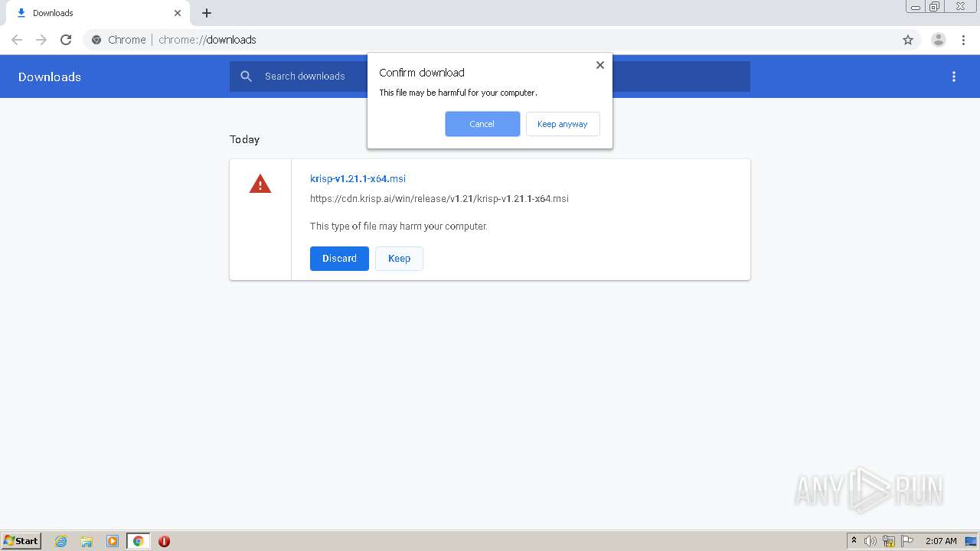Open the Action Center flag icon
Screen dimensions: 980x551
click(x=907, y=541)
